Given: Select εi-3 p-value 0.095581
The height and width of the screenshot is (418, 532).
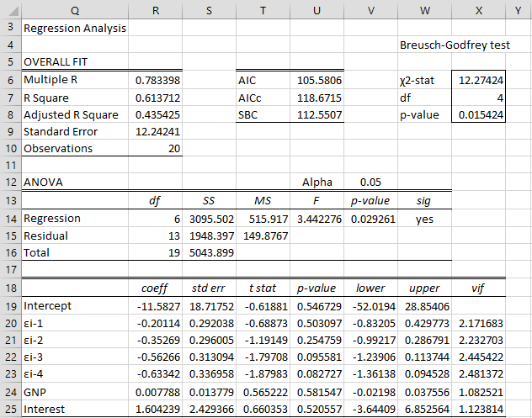Looking at the screenshot, I should (x=317, y=357).
